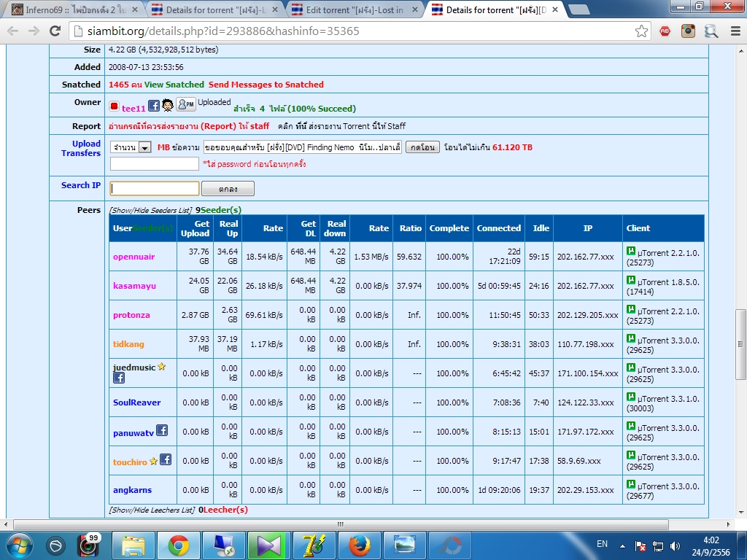747x560 pixels.
Task: Click the µTorrent client icon in angkarns row
Action: pos(631,484)
